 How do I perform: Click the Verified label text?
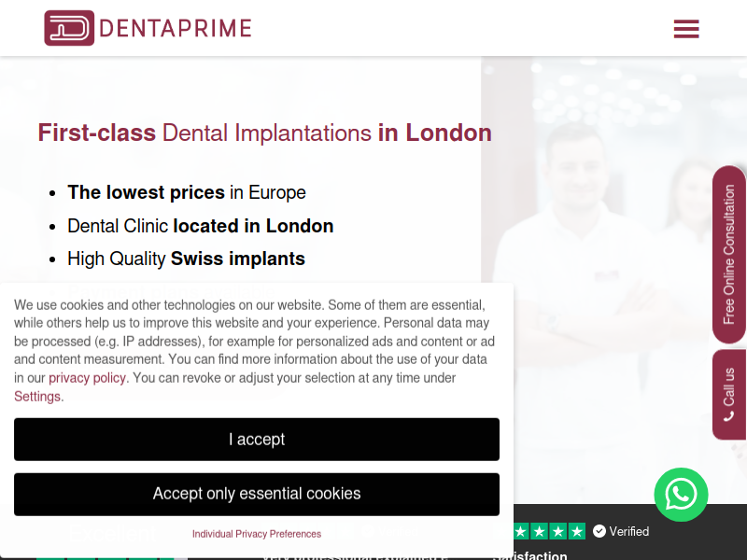[628, 531]
